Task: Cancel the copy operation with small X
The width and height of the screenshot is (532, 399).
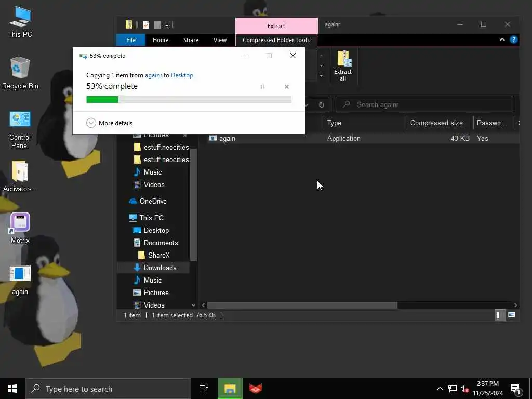Action: click(287, 87)
